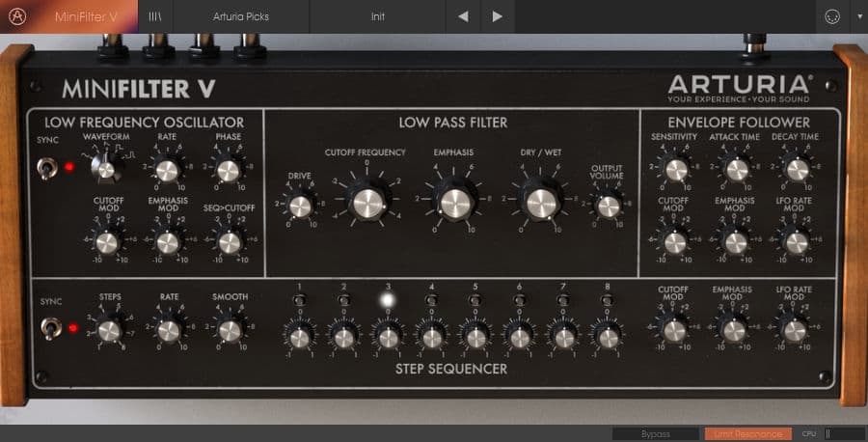This screenshot has width=868, height=442.
Task: Toggle the step 8 LED button
Action: click(x=608, y=300)
